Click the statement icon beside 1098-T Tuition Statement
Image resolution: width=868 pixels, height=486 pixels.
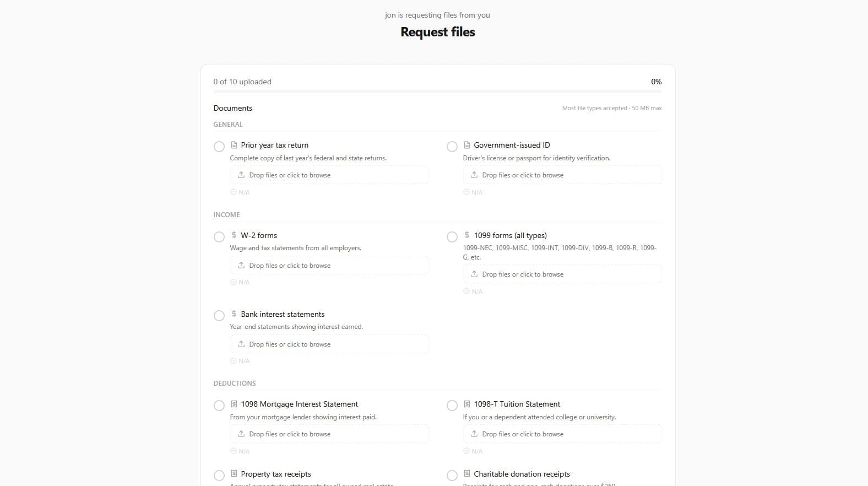point(466,404)
